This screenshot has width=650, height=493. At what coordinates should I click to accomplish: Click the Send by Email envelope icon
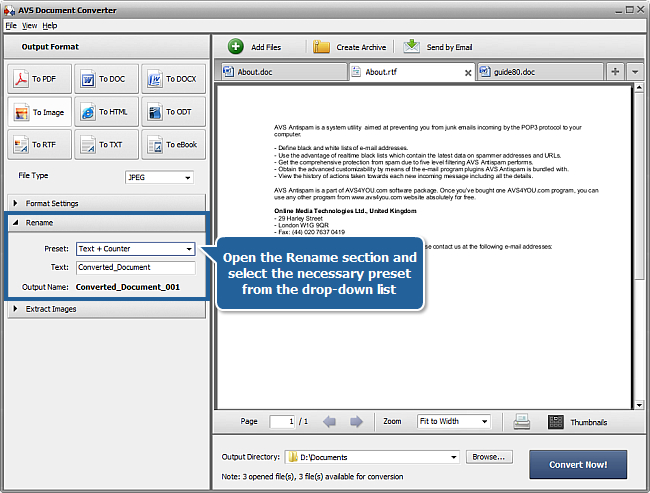411,46
